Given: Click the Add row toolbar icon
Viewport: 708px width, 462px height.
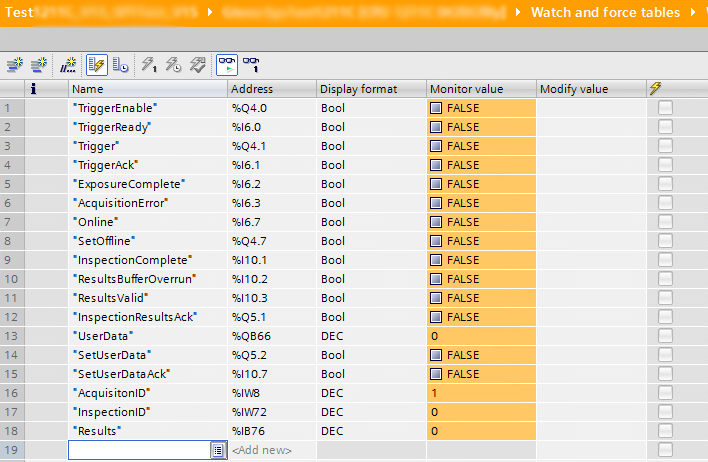Looking at the screenshot, I should (38, 63).
